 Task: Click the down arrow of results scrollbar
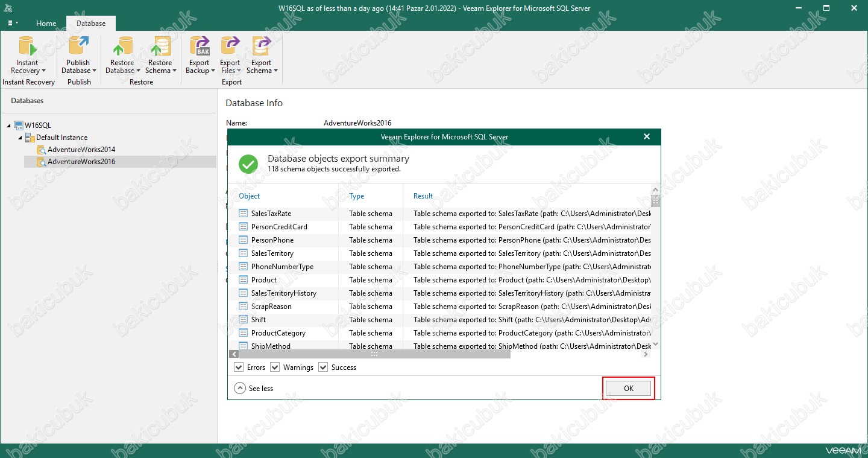[x=656, y=345]
